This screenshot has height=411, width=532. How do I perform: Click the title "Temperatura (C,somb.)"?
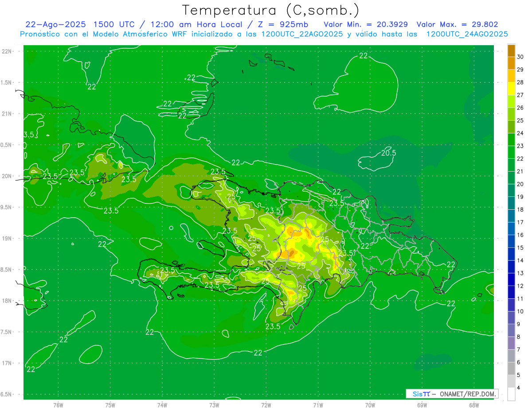(270, 10)
